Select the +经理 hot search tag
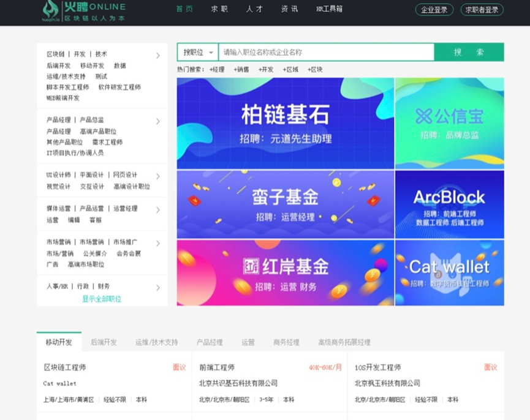This screenshot has width=530, height=420. [217, 70]
